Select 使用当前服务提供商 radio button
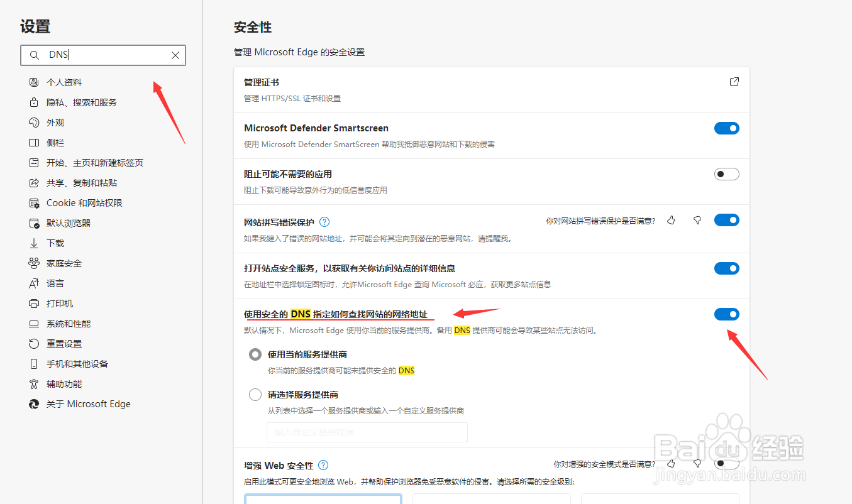The width and height of the screenshot is (852, 504). pyautogui.click(x=255, y=354)
